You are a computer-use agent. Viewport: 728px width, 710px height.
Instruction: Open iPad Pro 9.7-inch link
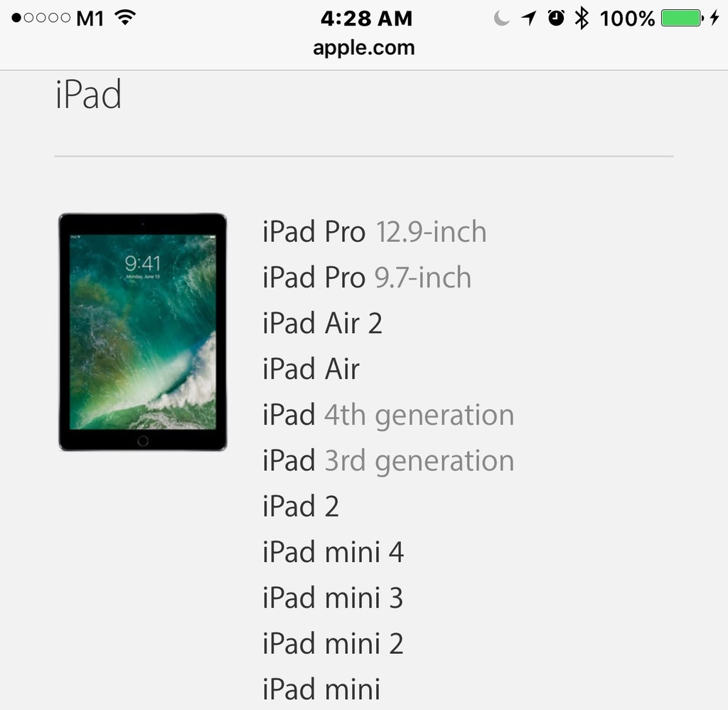pyautogui.click(x=367, y=277)
